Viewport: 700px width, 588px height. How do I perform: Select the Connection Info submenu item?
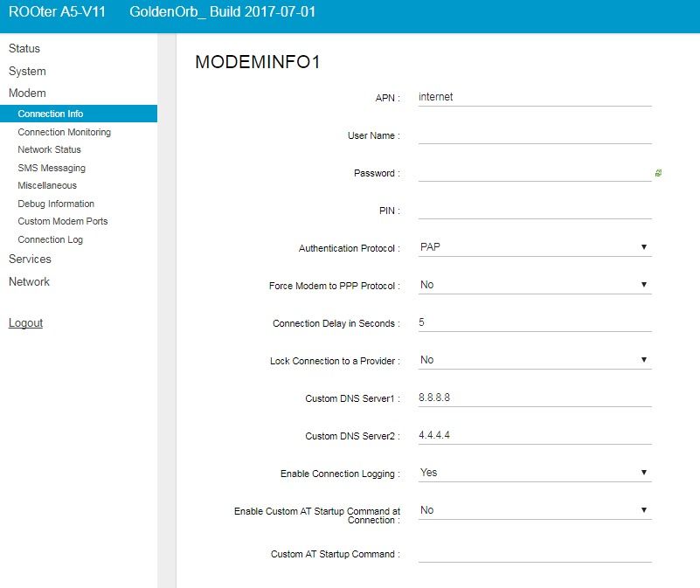(x=79, y=114)
